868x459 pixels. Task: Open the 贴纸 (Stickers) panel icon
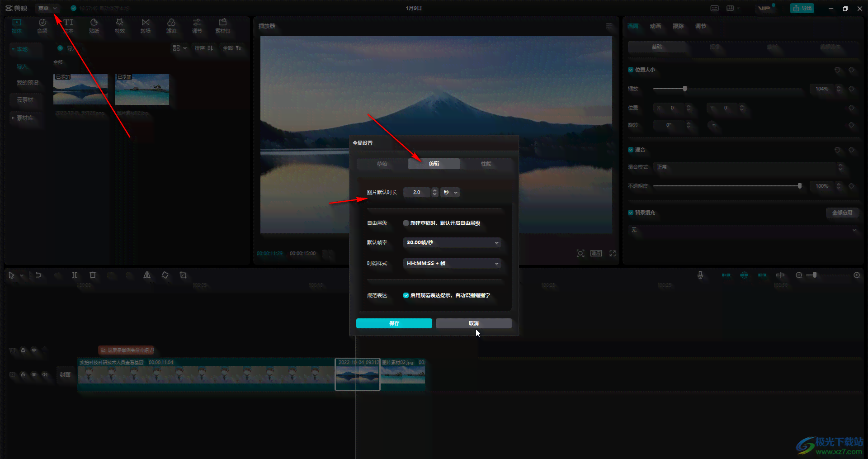(x=94, y=26)
